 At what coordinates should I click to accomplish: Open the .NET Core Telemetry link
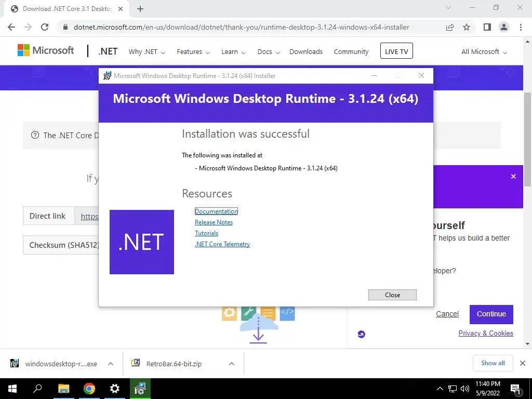pos(222,244)
